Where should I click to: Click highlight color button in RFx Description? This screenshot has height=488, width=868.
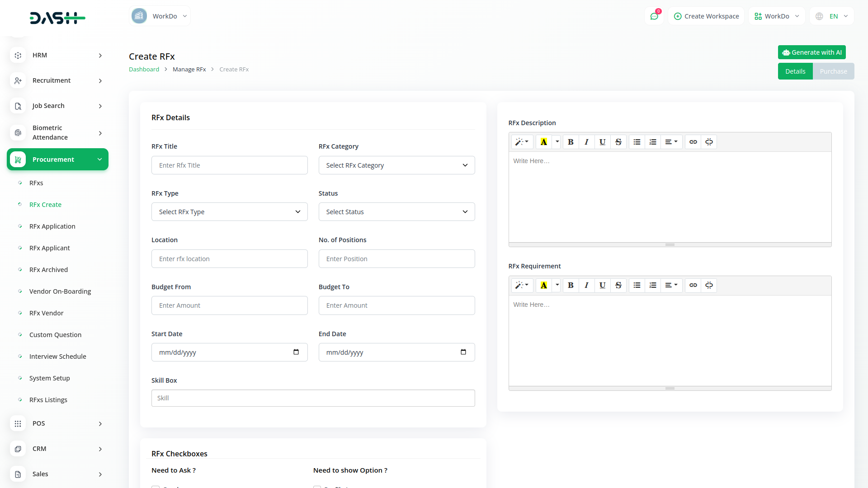click(543, 142)
